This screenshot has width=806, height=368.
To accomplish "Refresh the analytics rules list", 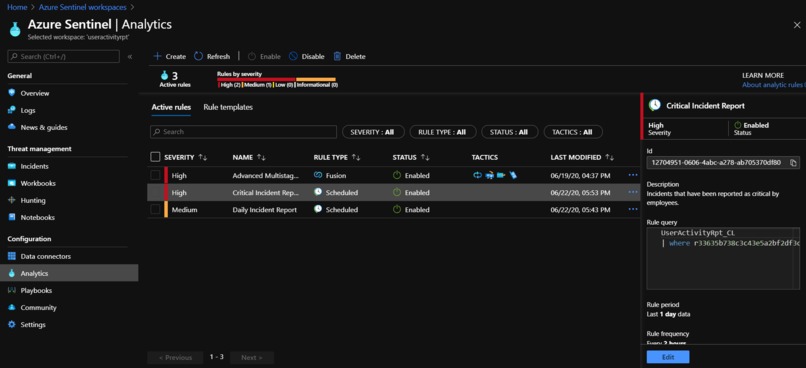I will tap(212, 57).
